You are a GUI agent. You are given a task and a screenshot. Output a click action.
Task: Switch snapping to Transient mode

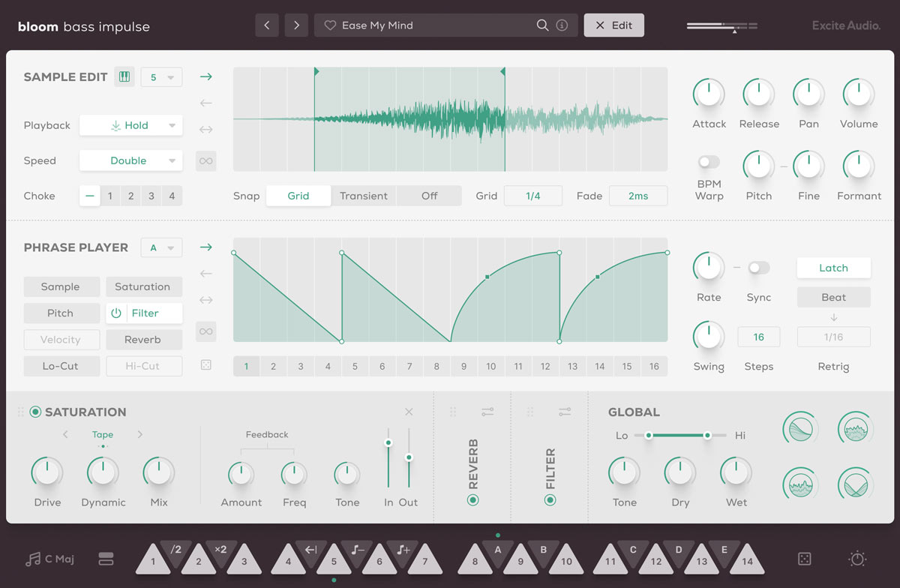(364, 195)
